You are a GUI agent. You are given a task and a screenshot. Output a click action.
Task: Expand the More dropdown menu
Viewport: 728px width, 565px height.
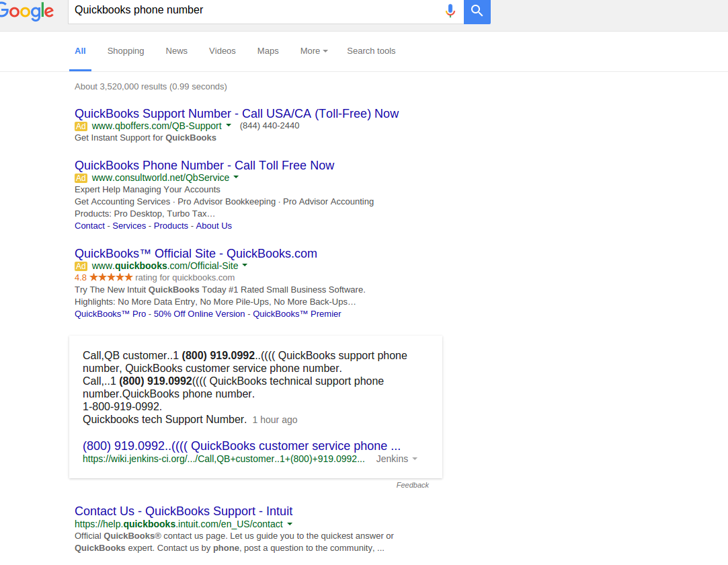coord(314,51)
